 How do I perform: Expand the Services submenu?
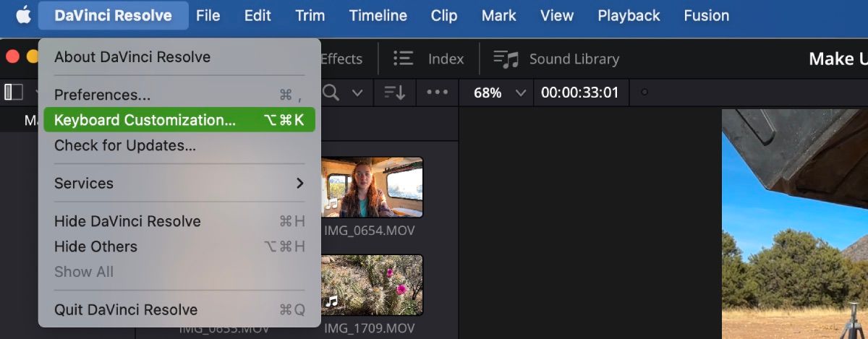179,184
